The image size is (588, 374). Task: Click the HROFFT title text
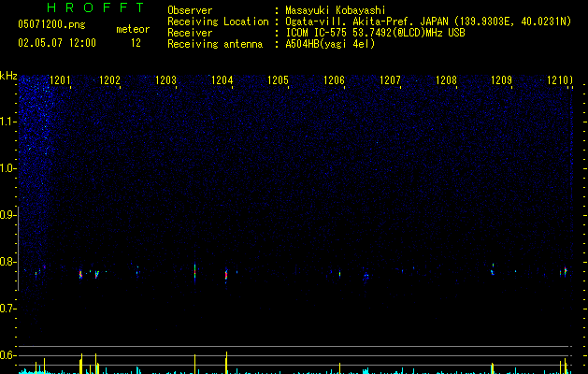(96, 7)
